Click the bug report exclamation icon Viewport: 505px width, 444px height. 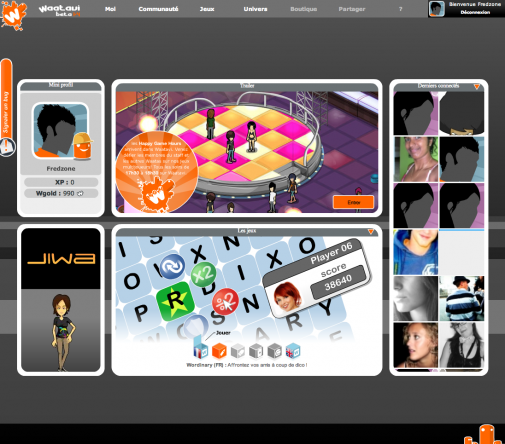(7, 147)
